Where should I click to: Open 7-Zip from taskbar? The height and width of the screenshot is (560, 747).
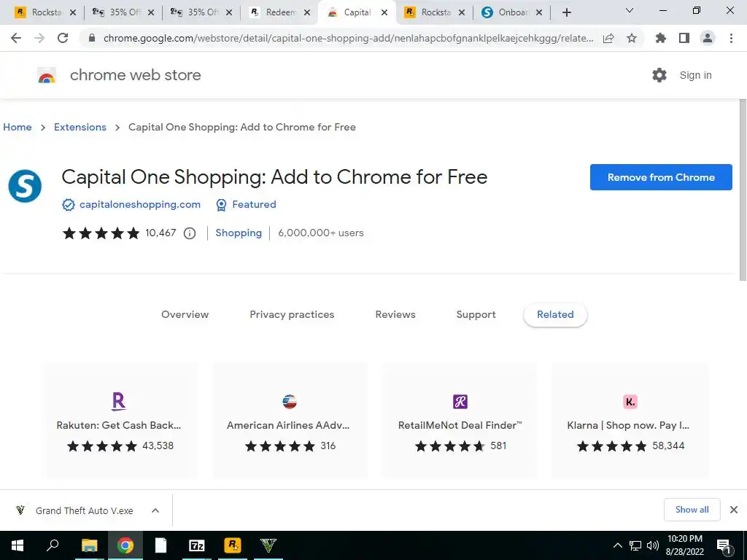(x=197, y=545)
